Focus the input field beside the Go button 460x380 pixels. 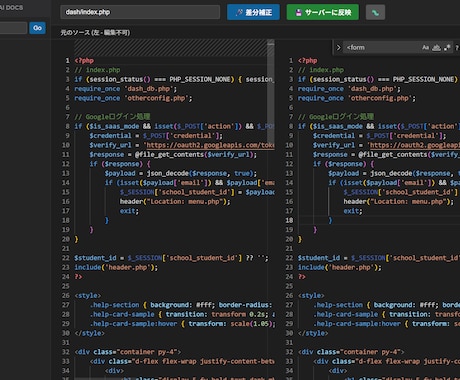tap(13, 28)
